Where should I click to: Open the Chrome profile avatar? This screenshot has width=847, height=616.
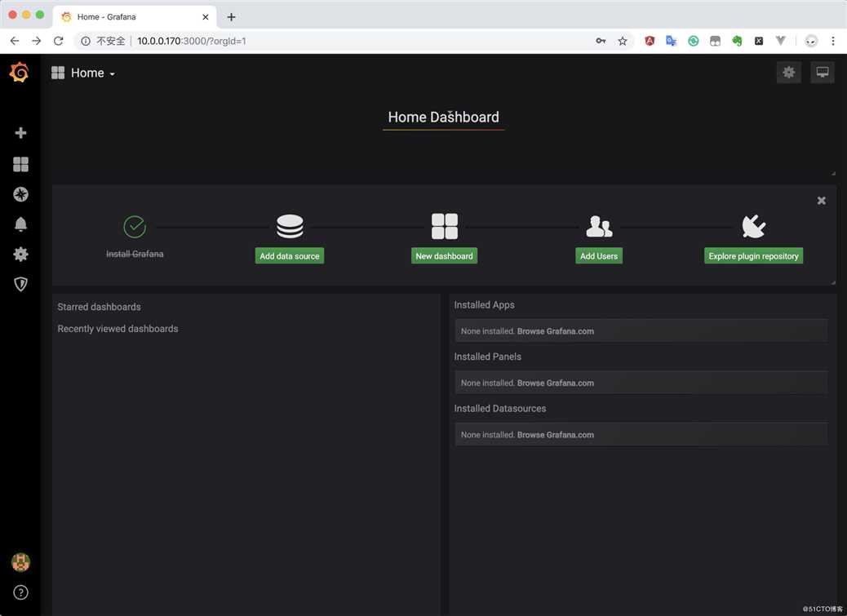click(811, 41)
